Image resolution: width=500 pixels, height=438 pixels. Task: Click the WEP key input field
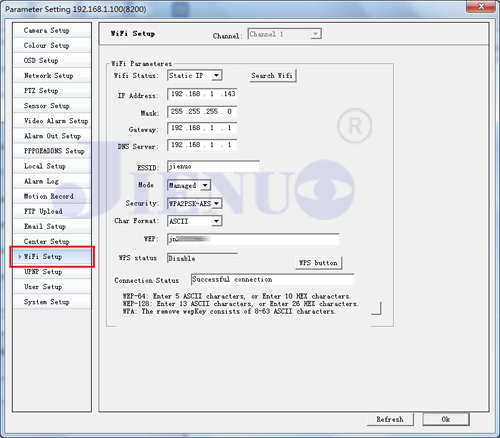(x=253, y=239)
